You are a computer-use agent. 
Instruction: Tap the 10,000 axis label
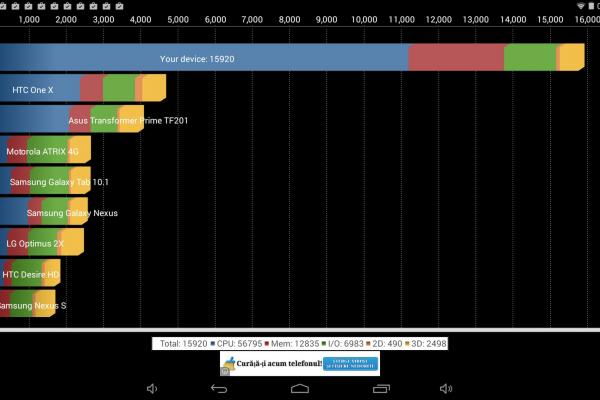364,20
